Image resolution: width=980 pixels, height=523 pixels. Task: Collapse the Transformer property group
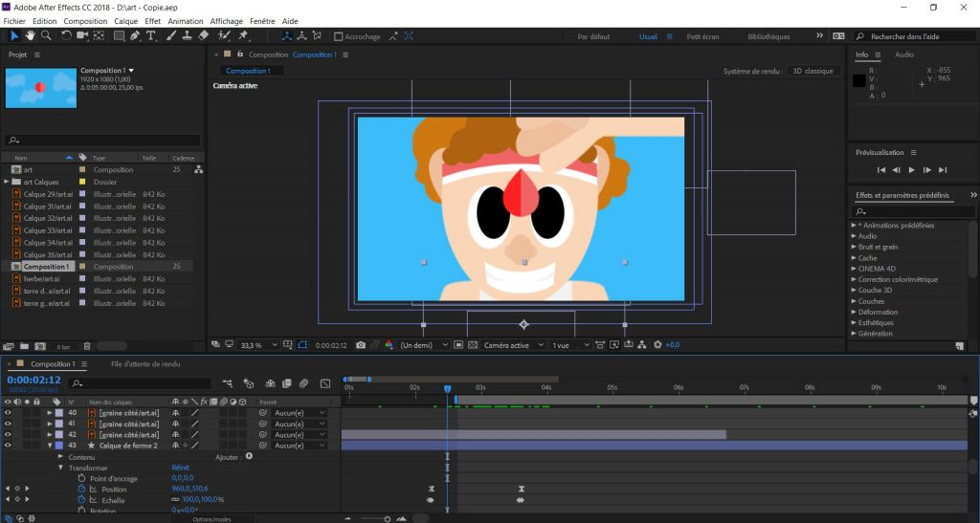coord(61,468)
